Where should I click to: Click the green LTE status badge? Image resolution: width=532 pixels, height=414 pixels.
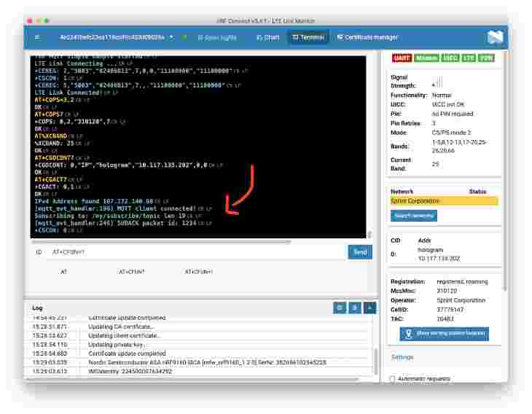click(469, 58)
